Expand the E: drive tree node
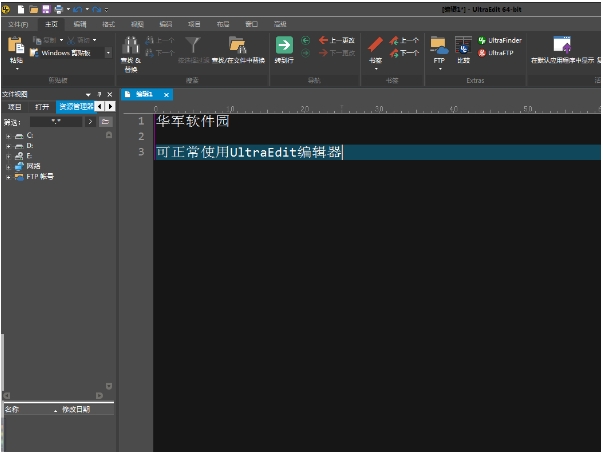 [x=8, y=156]
